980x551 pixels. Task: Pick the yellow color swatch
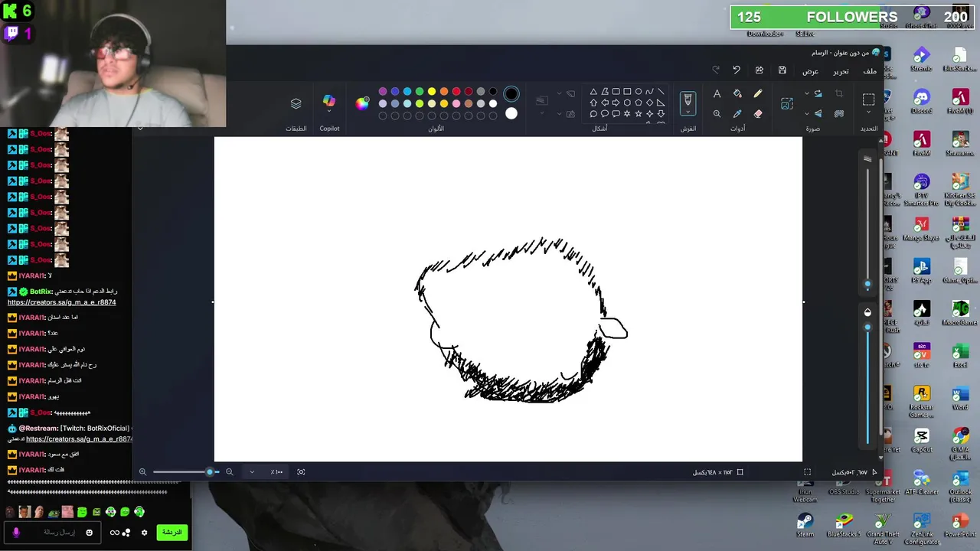(432, 91)
